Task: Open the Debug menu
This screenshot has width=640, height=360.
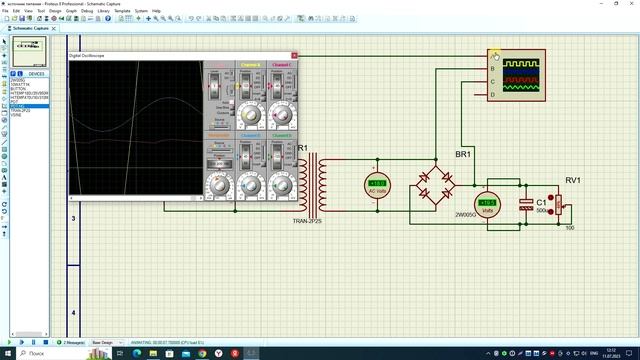Action: tap(87, 11)
